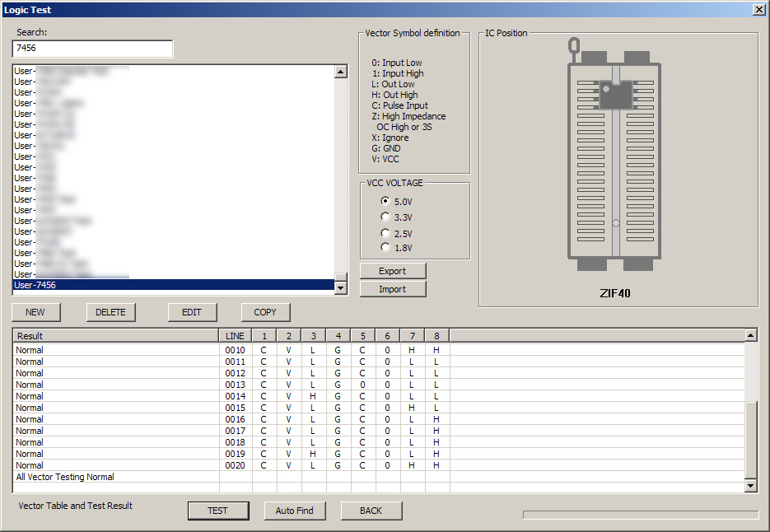The image size is (770, 532).
Task: Export the logic test data
Action: 392,270
